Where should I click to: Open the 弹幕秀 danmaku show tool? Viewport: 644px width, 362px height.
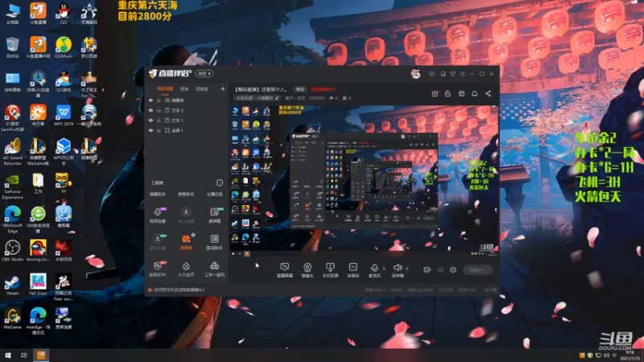[x=186, y=242]
